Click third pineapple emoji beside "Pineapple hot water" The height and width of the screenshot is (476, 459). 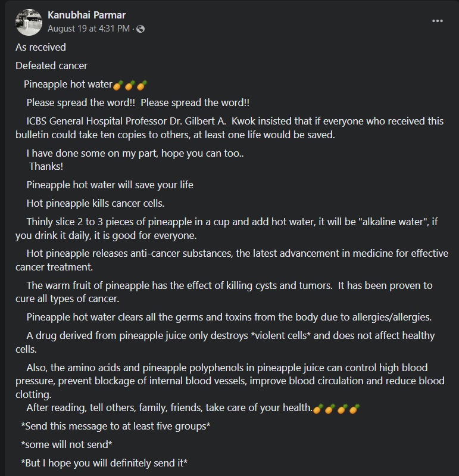[142, 85]
